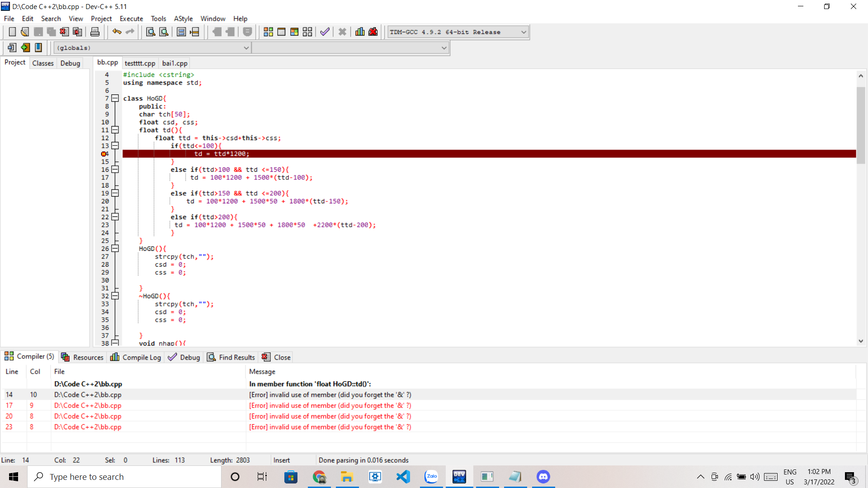
Task: Open the Compile Log bottom tab
Action: pos(136,357)
